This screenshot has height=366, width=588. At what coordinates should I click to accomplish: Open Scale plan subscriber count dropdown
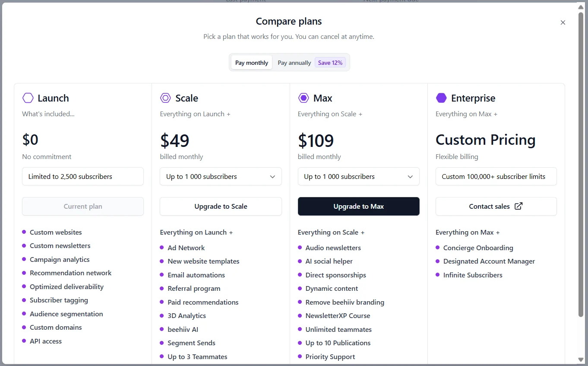[221, 176]
